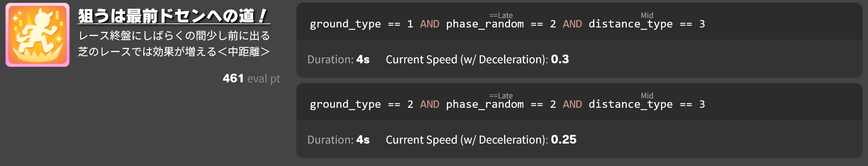Image resolution: width=868 pixels, height=166 pixels.
Task: Click Current Speed value 0.3
Action: point(560,59)
